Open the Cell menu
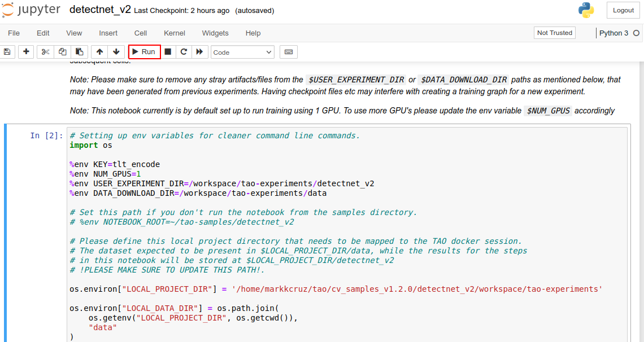Viewport: 644px width, 342px height. 141,33
